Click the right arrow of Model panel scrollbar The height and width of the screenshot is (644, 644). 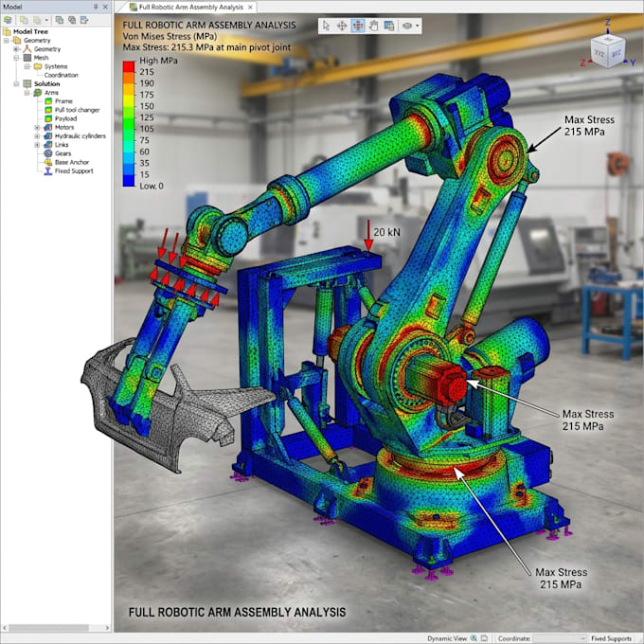click(107, 628)
